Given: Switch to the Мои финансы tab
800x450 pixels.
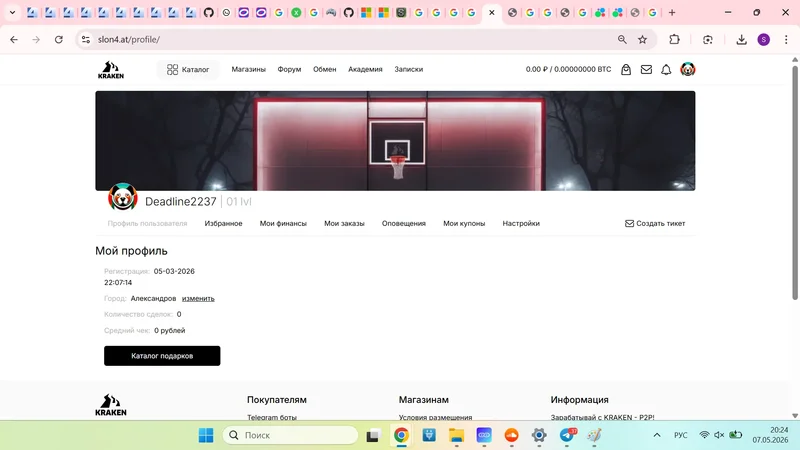Looking at the screenshot, I should tap(283, 223).
